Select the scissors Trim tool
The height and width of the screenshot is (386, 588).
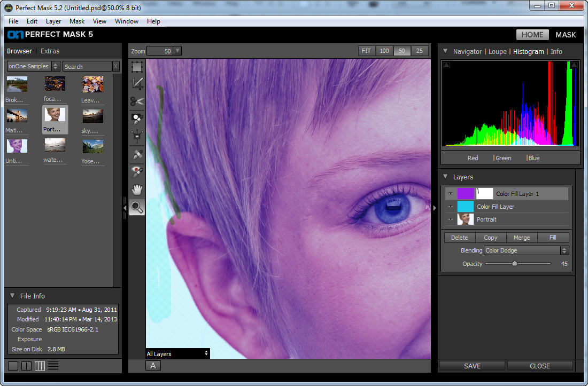[x=137, y=101]
